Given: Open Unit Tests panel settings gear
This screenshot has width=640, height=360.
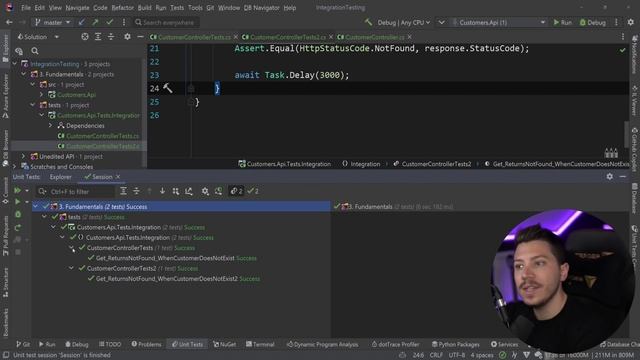Looking at the screenshot, I should 609,176.
